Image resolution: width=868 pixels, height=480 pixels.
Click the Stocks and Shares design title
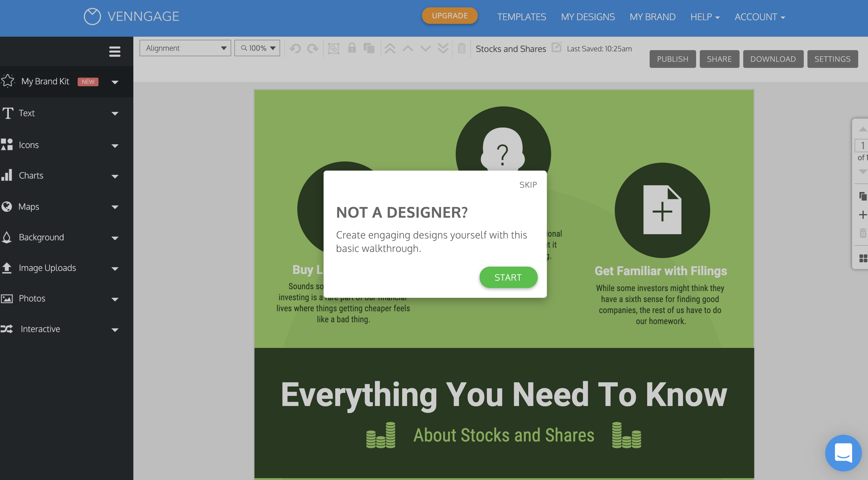coord(510,49)
